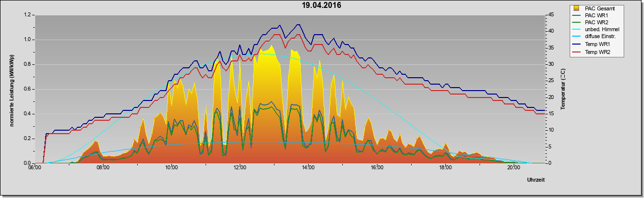644x198 pixels.
Task: Click the 18:00 time axis label
Action: click(445, 168)
